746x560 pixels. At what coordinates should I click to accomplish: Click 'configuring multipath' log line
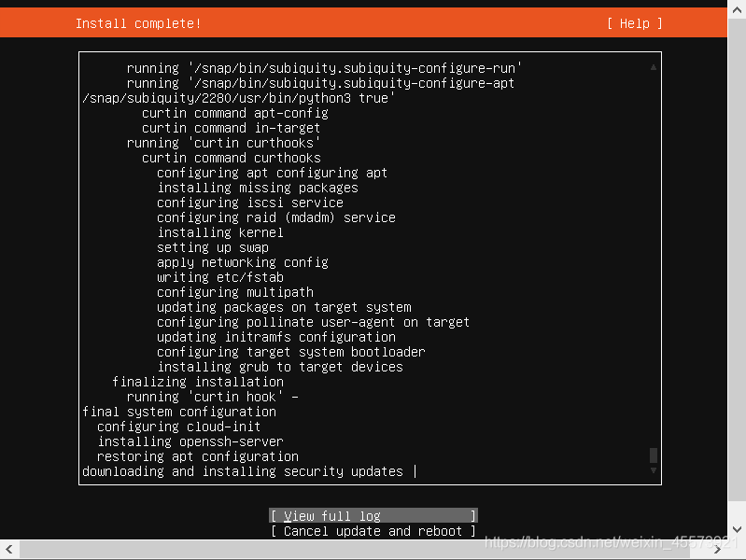[235, 292]
